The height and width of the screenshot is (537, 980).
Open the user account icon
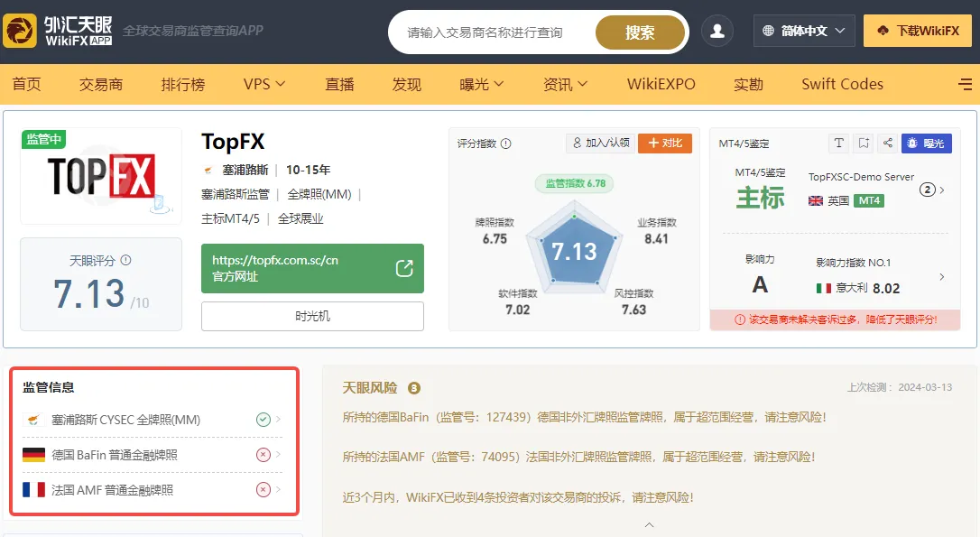pyautogui.click(x=717, y=31)
